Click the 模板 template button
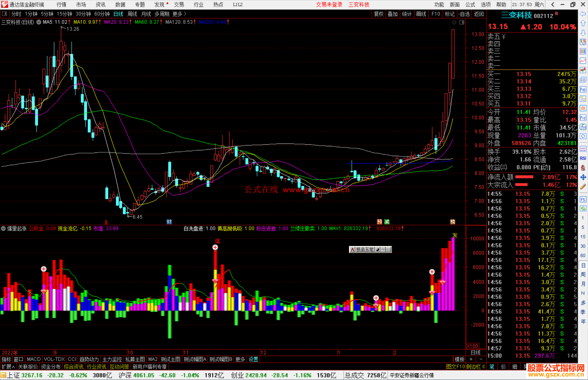The width and height of the screenshot is (588, 380). pyautogui.click(x=460, y=359)
